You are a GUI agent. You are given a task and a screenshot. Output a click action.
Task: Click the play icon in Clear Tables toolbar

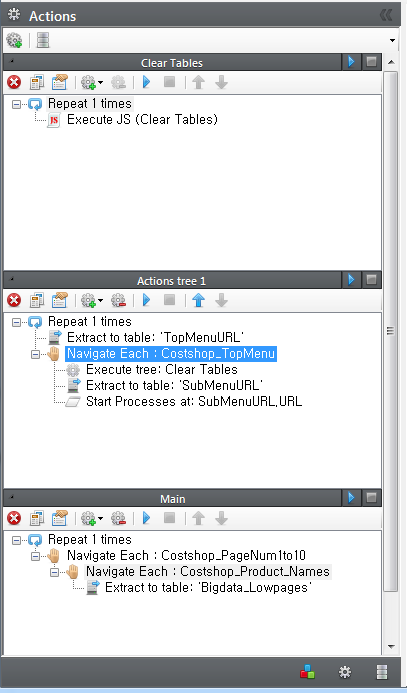147,82
